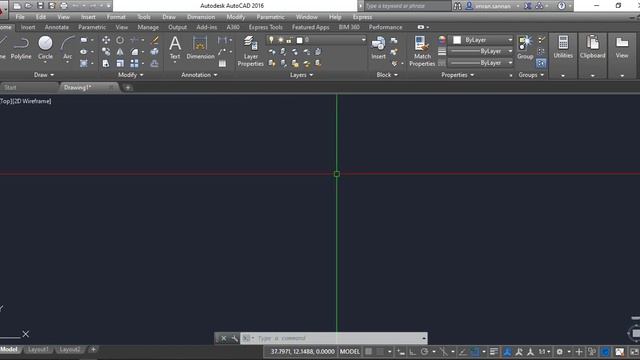The image size is (640, 360).
Task: Switch to the Annotate ribbon tab
Action: [x=57, y=27]
